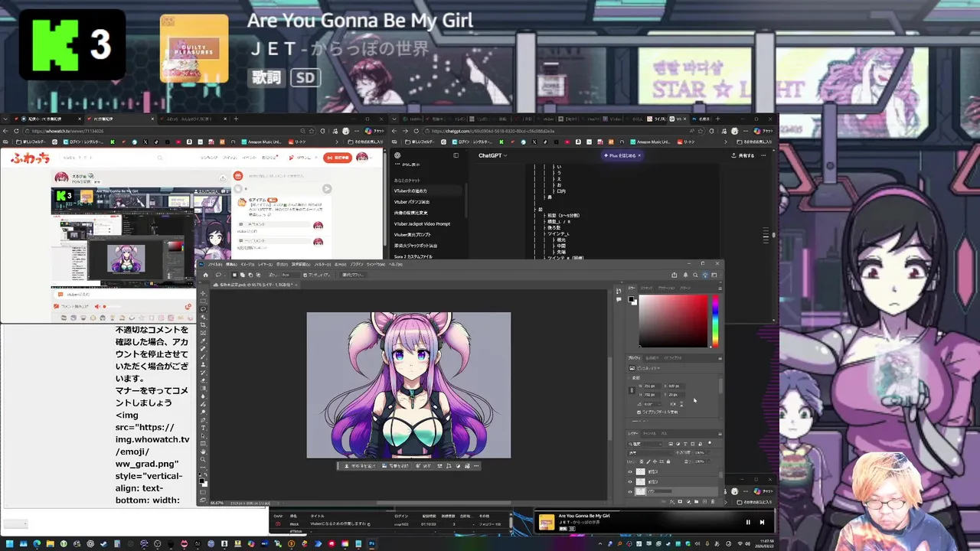Select the Move tool in Photoshop
Screen dimensions: 980x551
coord(203,294)
